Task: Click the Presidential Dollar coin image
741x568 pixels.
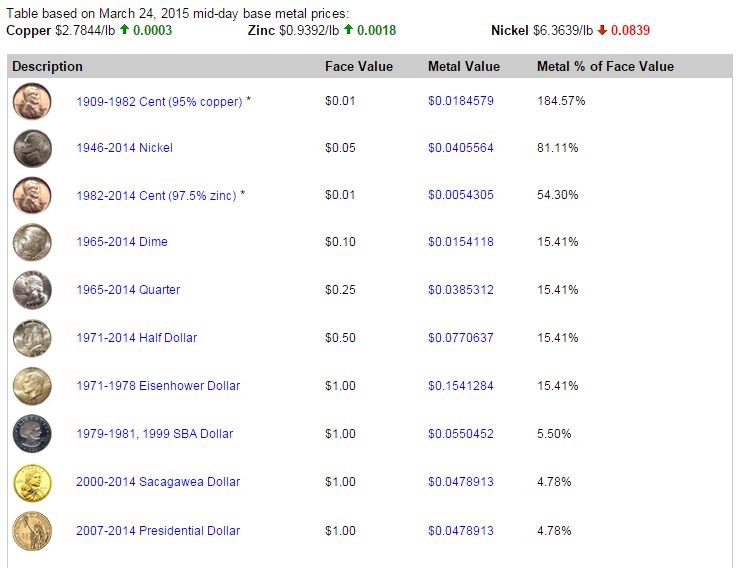Action: [32, 531]
